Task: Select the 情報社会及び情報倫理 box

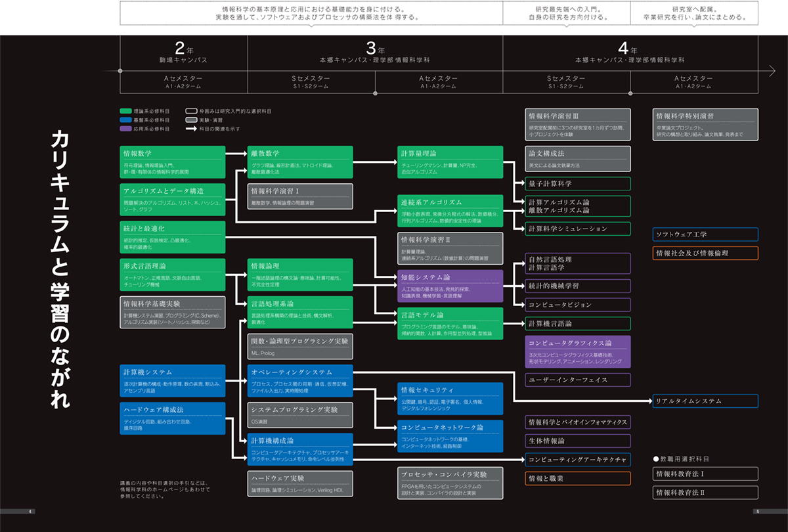Action: (706, 253)
